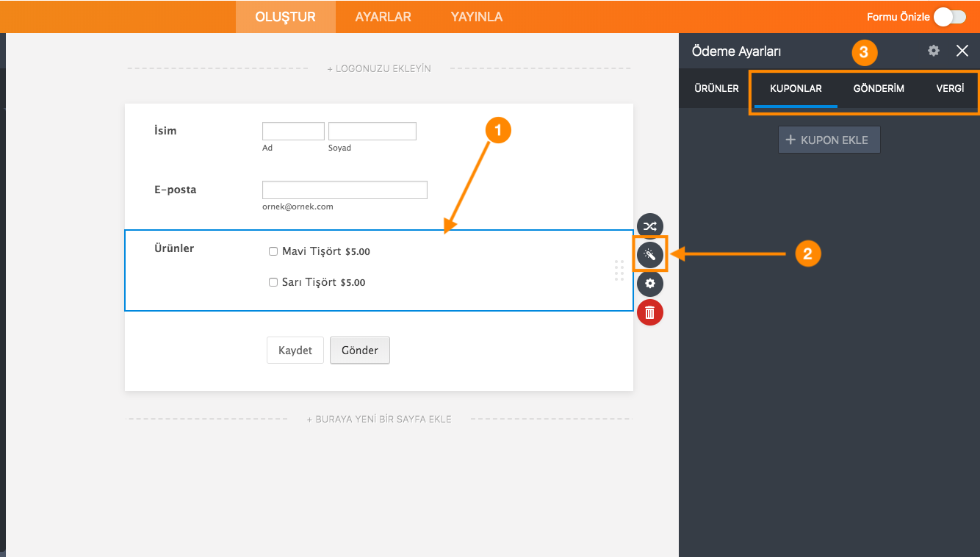Open payment wizard wand icon
This screenshot has width=980, height=557.
point(649,254)
